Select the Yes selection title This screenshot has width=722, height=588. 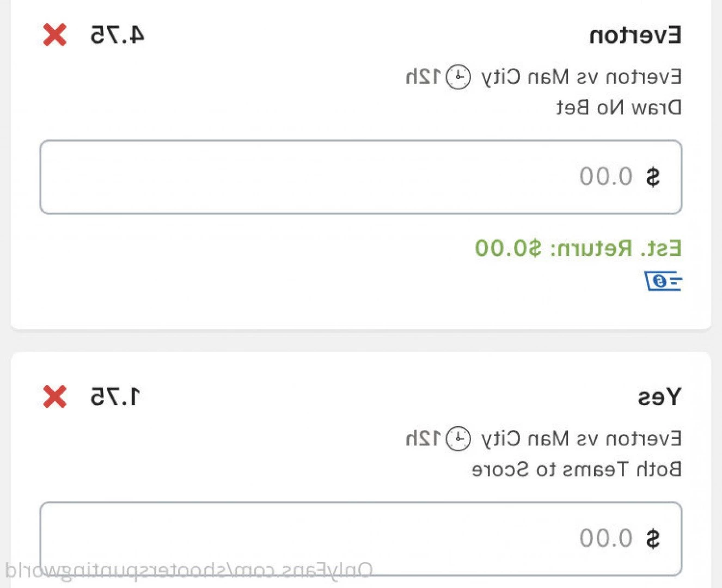(x=659, y=397)
